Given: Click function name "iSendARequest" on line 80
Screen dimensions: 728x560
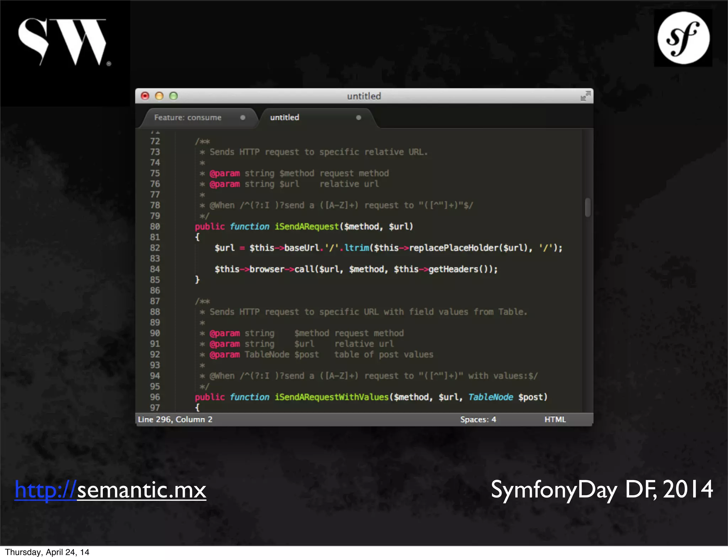Looking at the screenshot, I should [x=307, y=227].
